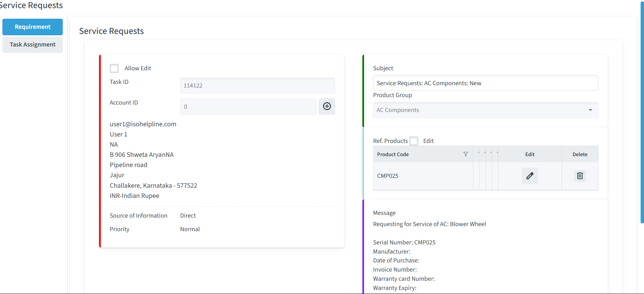Click the Message section label
Screen dimensions: 644x294
[384, 213]
